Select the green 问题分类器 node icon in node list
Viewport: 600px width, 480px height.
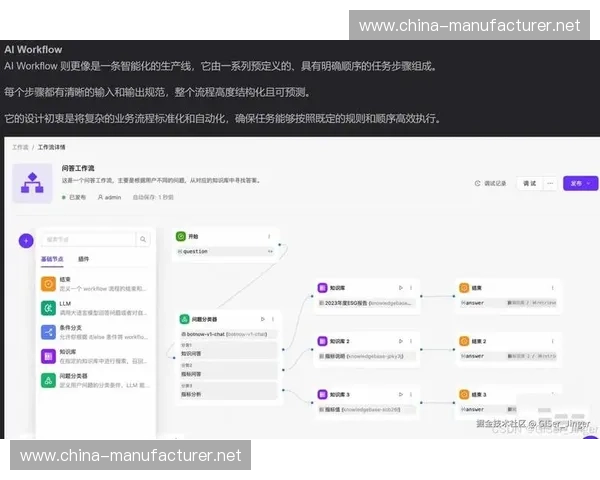48,380
